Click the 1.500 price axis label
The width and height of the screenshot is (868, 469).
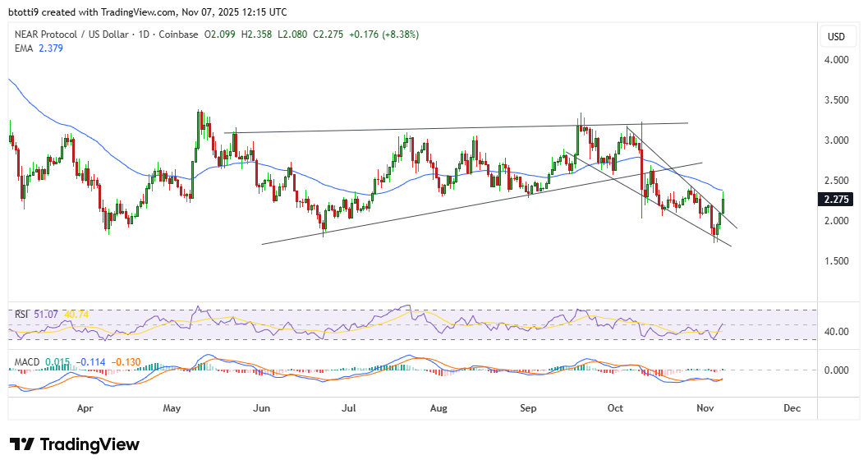tap(838, 261)
